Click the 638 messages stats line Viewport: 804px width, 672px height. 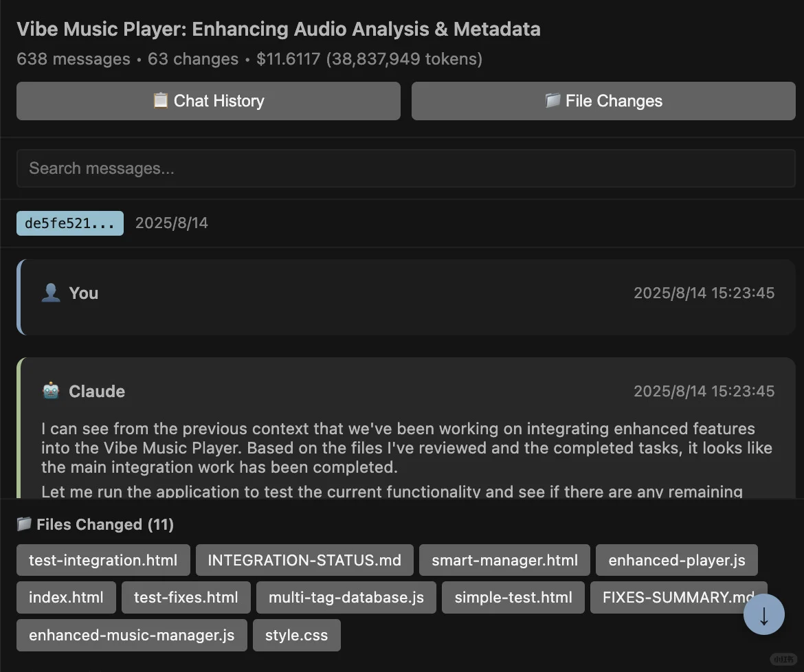(x=249, y=59)
